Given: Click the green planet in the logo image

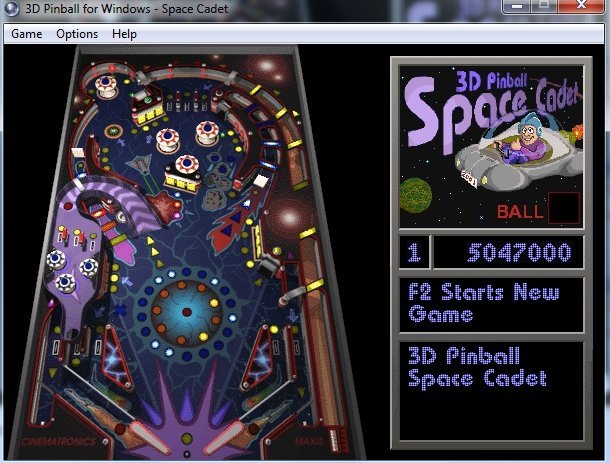Looking at the screenshot, I should [414, 190].
